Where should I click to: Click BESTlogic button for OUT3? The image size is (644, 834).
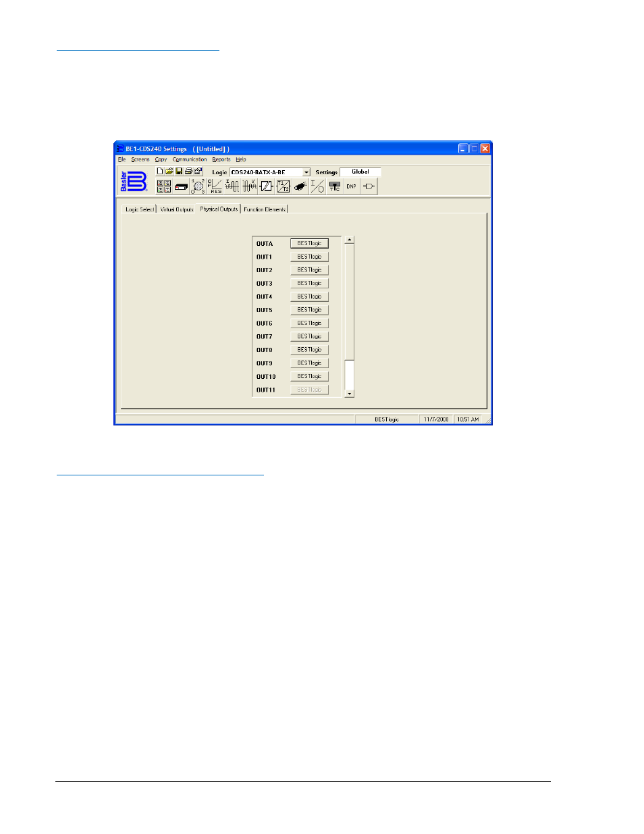click(x=309, y=283)
